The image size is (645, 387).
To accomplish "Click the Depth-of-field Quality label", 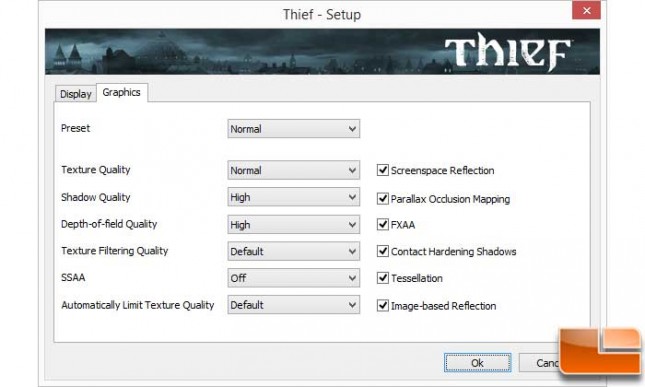I will (109, 224).
